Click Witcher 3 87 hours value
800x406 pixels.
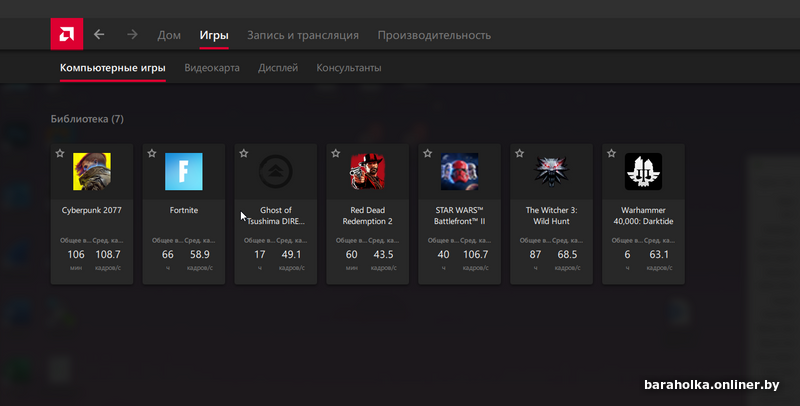click(535, 254)
